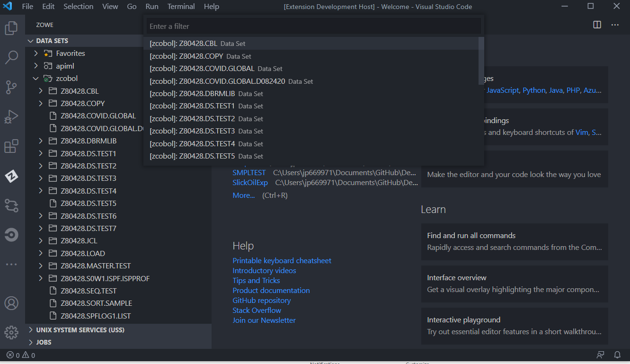Image resolution: width=630 pixels, height=364 pixels.
Task: Open the Selection menu
Action: pos(78,7)
